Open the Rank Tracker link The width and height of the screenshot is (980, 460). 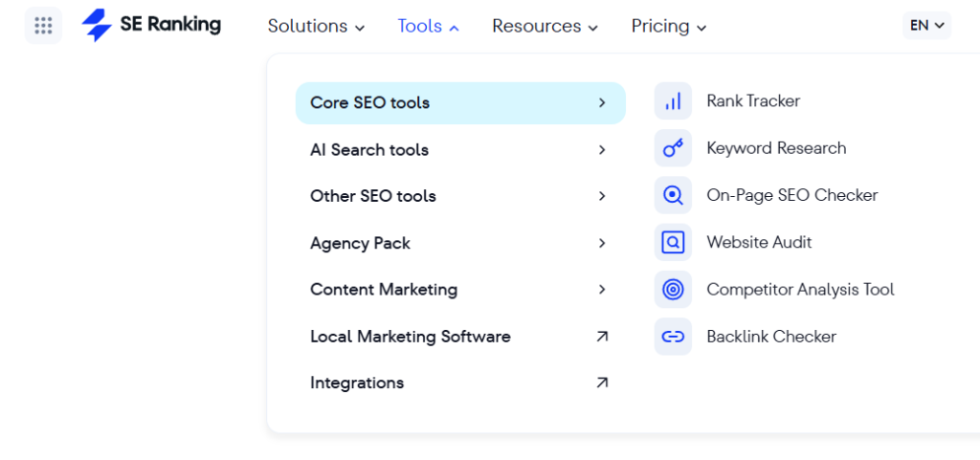[x=753, y=101]
